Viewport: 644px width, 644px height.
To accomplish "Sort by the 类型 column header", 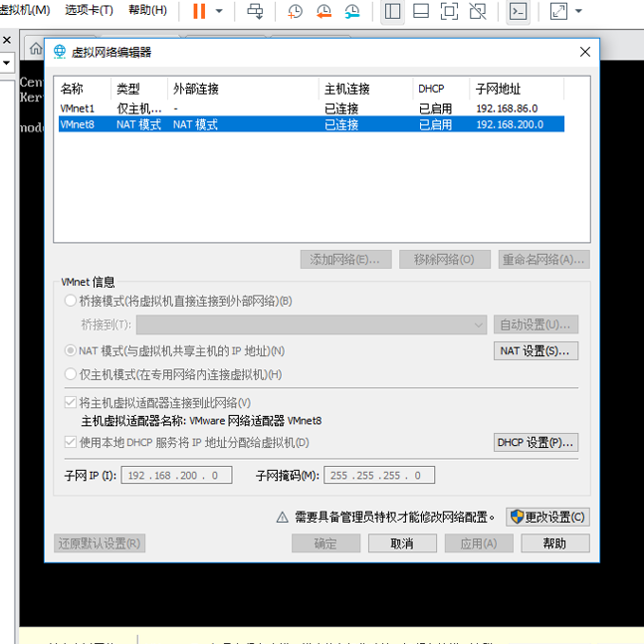I will coord(139,89).
